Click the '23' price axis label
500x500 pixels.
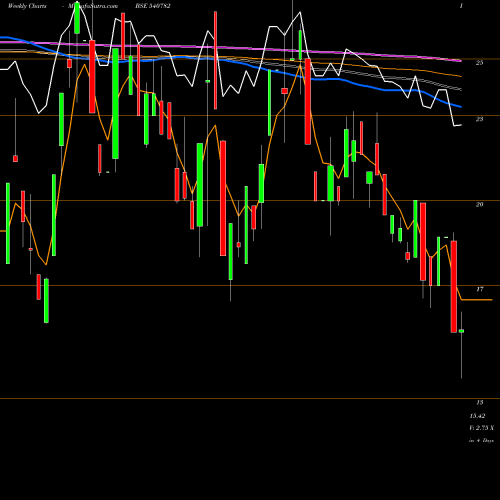coord(479,119)
